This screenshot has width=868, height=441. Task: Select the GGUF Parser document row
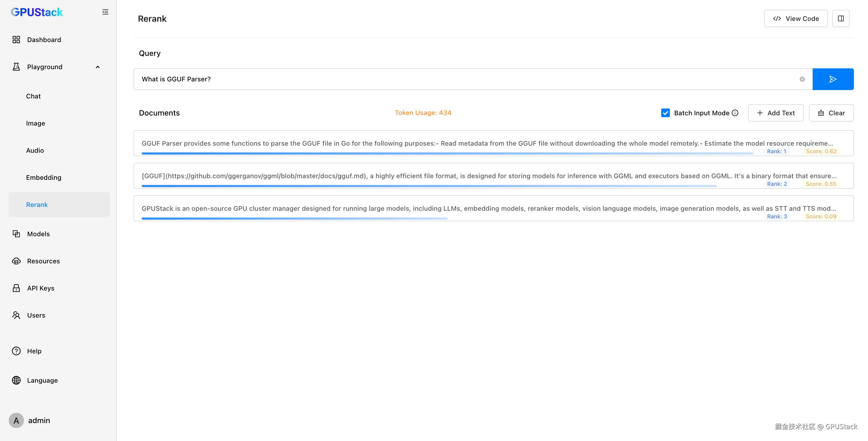pyautogui.click(x=494, y=143)
